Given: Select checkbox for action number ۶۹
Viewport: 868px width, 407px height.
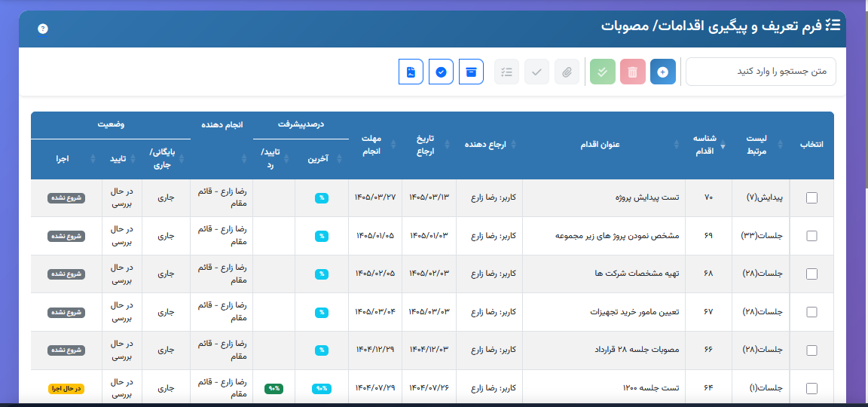Looking at the screenshot, I should click(811, 236).
